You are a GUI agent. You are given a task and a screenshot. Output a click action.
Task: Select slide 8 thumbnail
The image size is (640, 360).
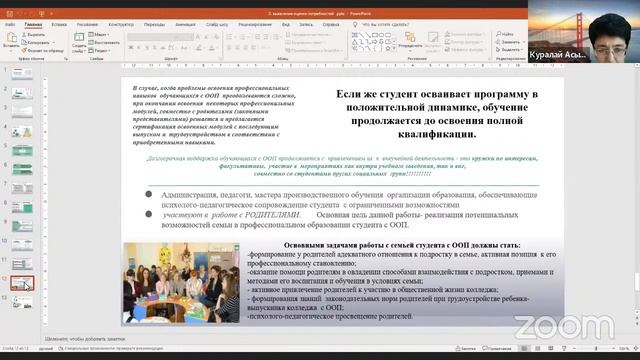tap(22, 207)
